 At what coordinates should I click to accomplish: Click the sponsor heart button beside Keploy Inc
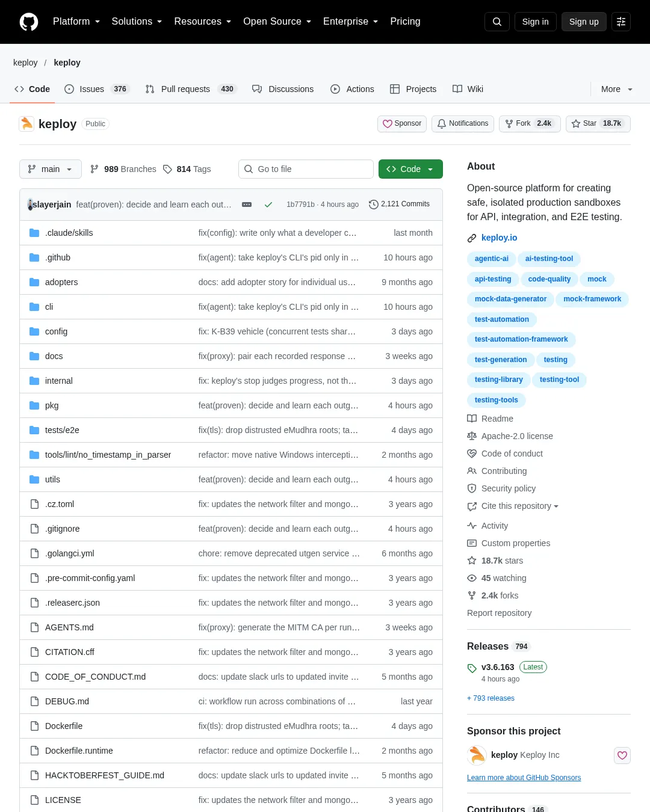622,755
